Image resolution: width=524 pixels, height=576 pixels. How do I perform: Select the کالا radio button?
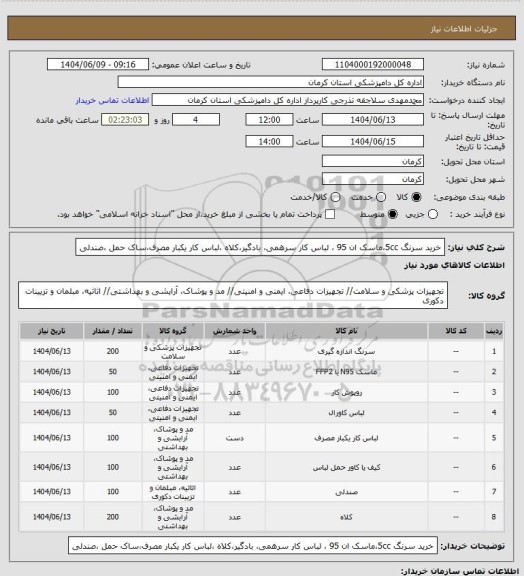click(416, 197)
